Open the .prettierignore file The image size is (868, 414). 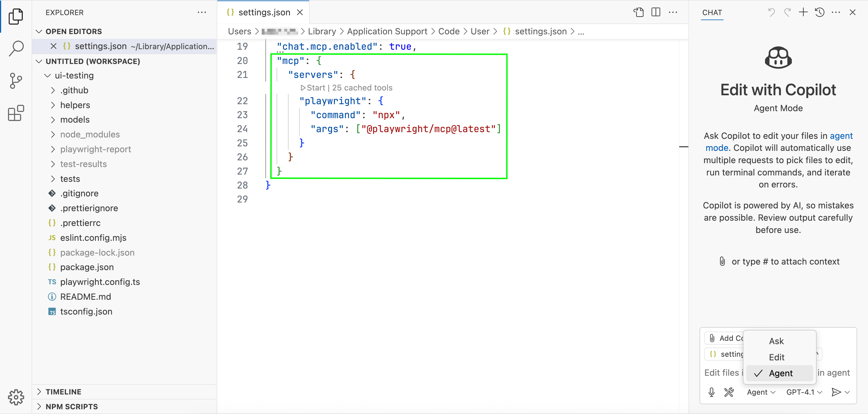point(124,208)
